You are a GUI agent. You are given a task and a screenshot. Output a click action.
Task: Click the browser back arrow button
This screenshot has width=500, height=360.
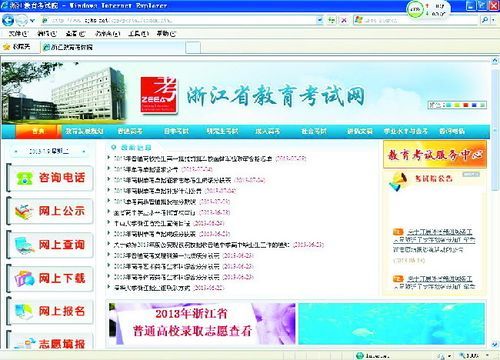point(8,21)
